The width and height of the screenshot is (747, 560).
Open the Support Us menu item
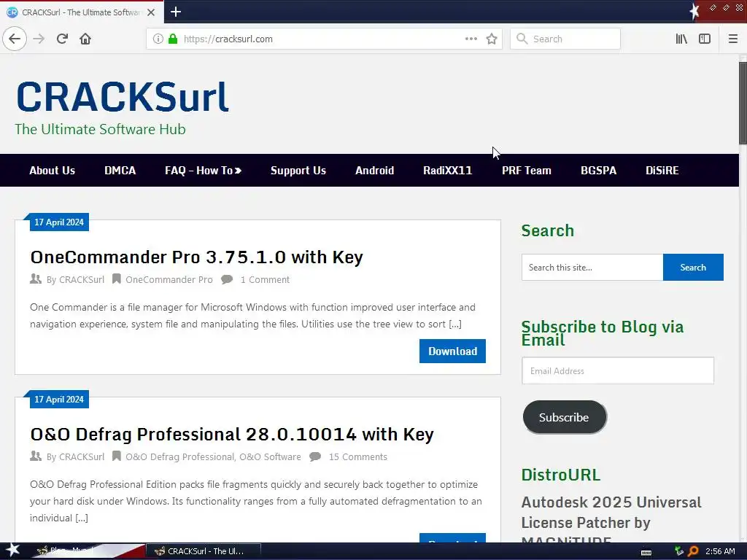pos(298,171)
